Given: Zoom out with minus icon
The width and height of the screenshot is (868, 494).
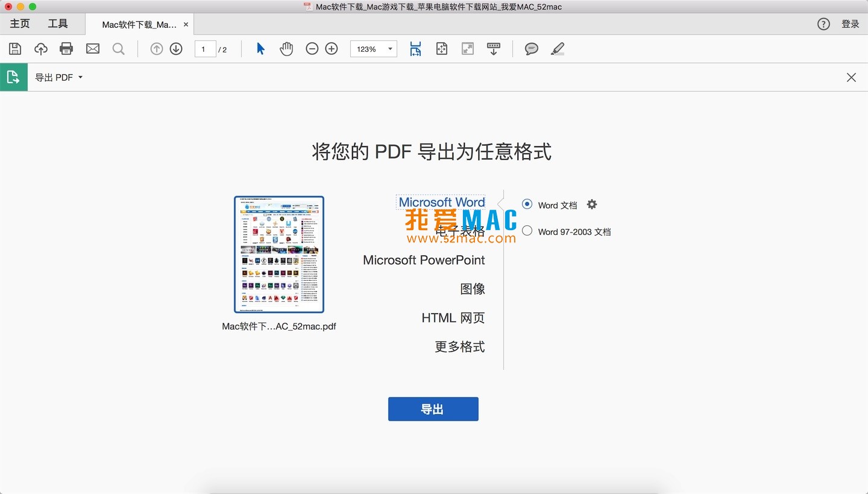Looking at the screenshot, I should (x=312, y=49).
